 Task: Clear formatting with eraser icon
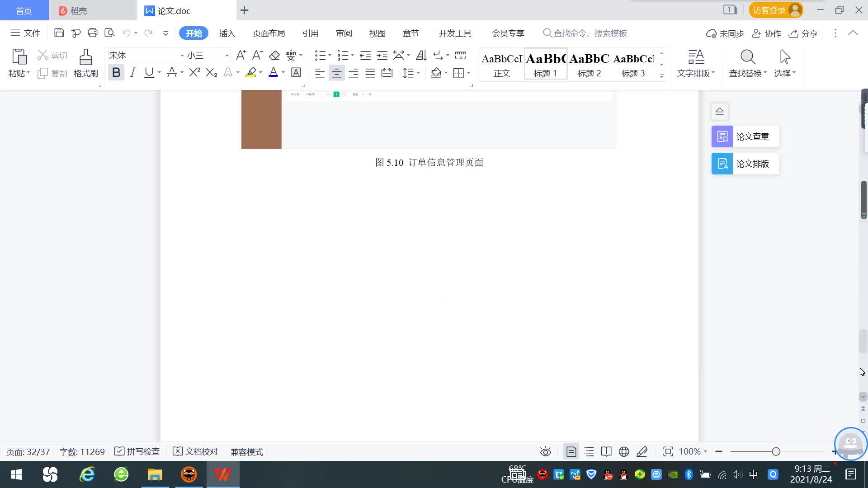coord(274,55)
